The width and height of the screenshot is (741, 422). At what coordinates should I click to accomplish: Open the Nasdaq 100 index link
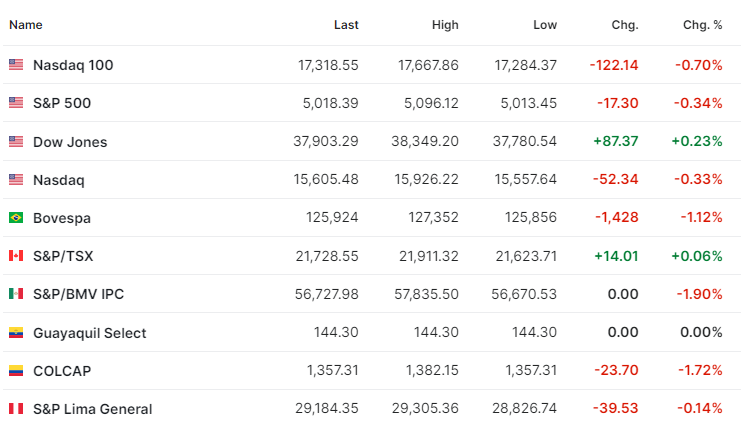point(73,65)
